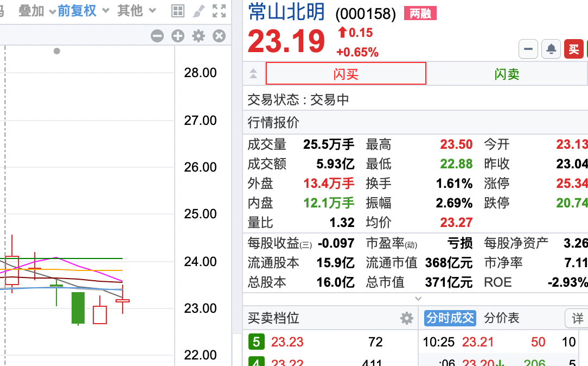
Task: Click the 交易状态：交易中 status line
Action: click(298, 100)
